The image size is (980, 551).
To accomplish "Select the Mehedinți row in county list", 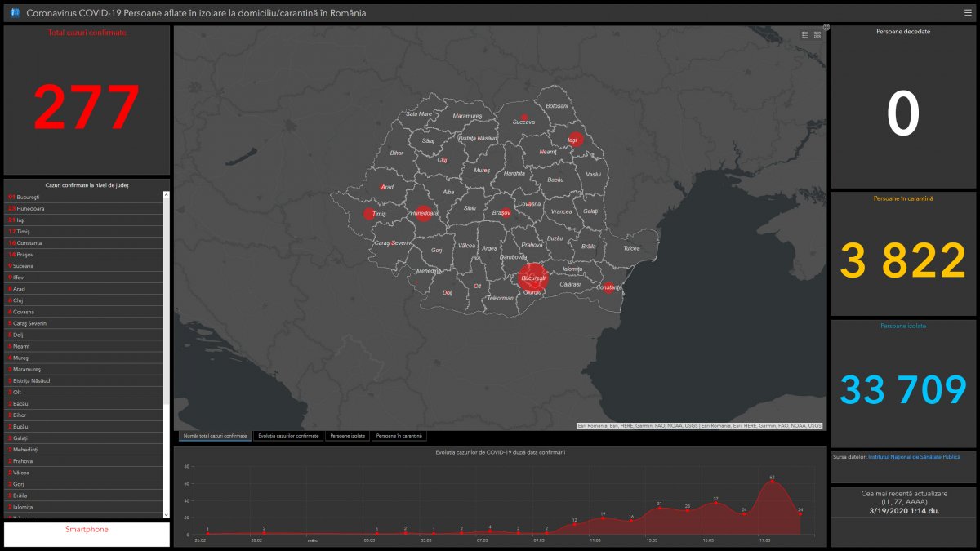I will 84,450.
